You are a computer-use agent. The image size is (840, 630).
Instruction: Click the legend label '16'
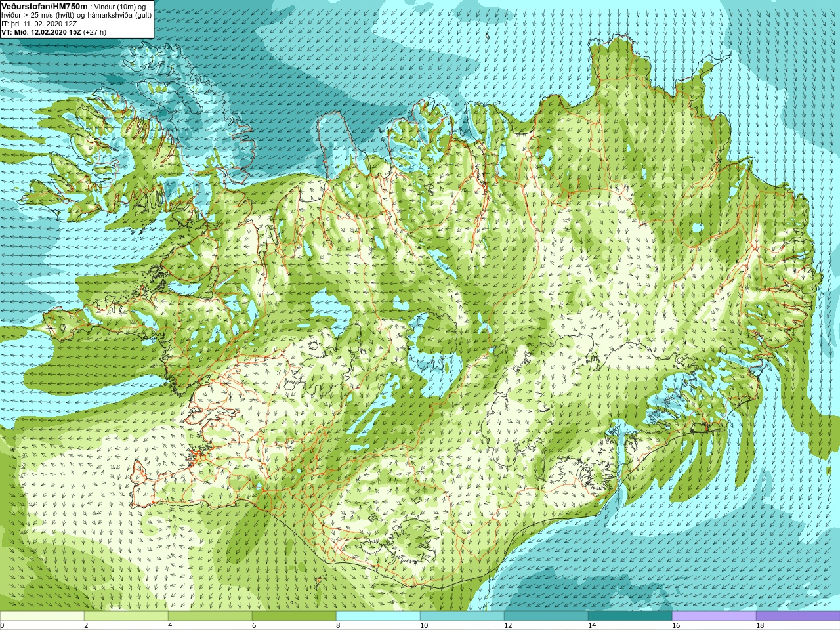(x=675, y=625)
